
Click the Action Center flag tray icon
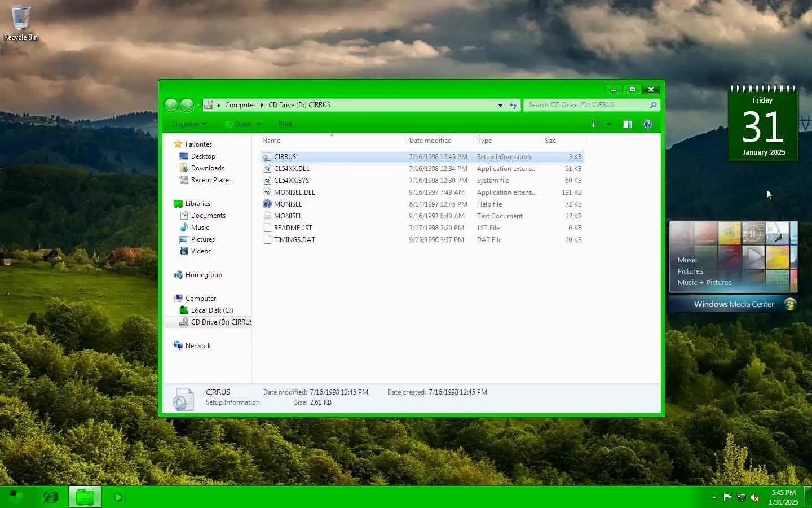(727, 497)
